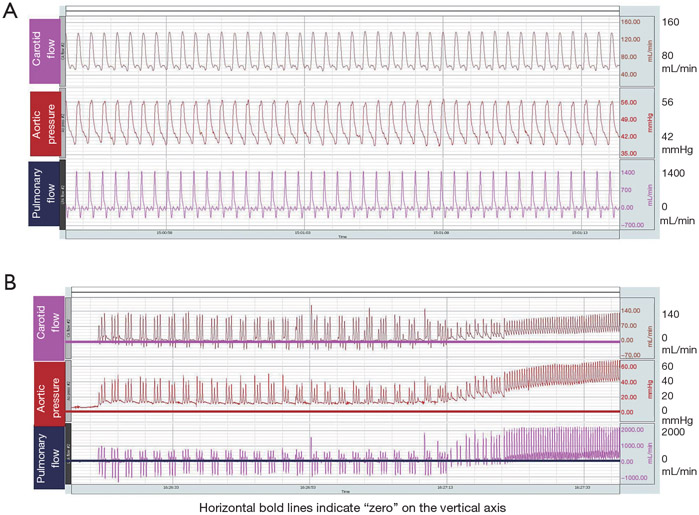Click the red mmHg unit label in panel A

pos(650,122)
